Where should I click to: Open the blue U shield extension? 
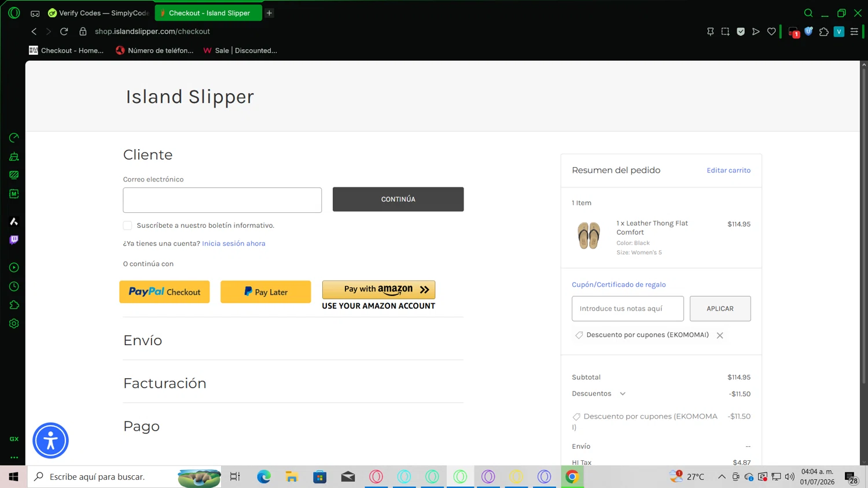click(x=808, y=31)
